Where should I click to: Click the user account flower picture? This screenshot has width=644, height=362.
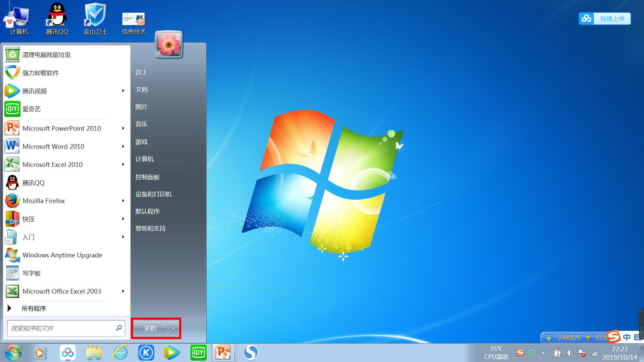169,45
